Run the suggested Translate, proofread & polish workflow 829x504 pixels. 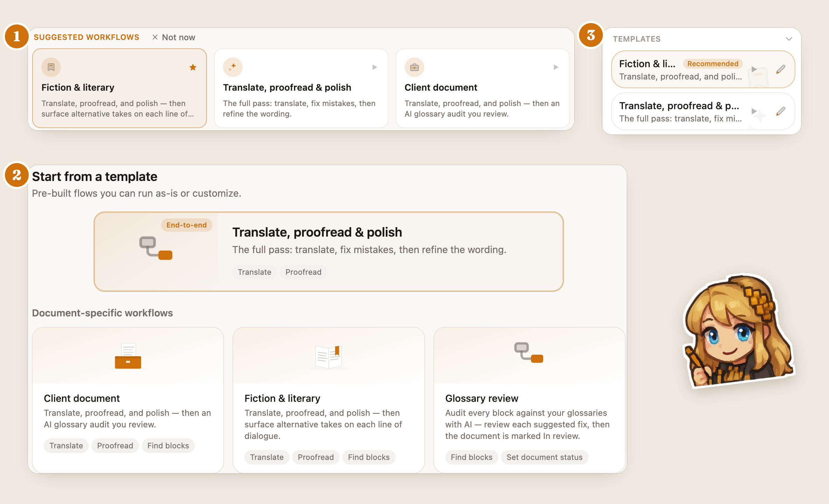(375, 67)
